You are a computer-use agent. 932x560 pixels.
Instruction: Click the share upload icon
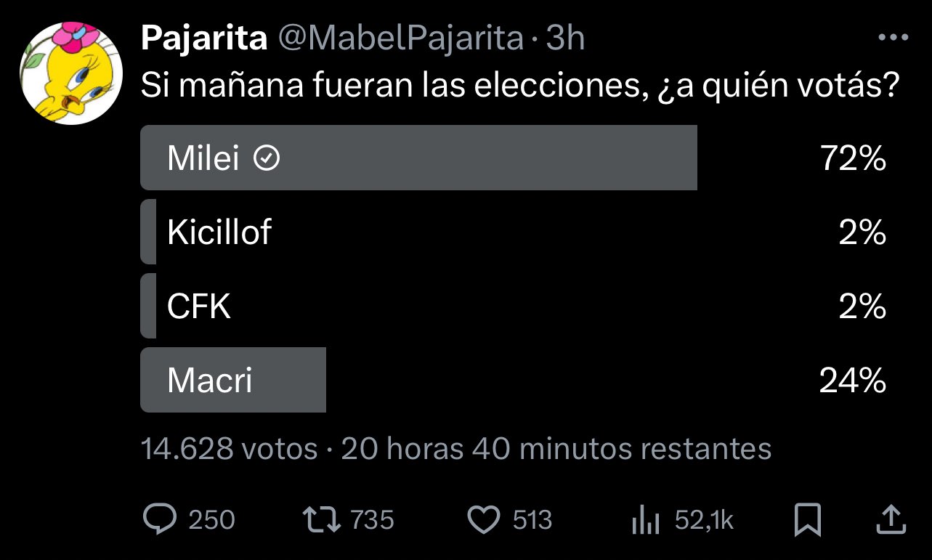point(891,519)
